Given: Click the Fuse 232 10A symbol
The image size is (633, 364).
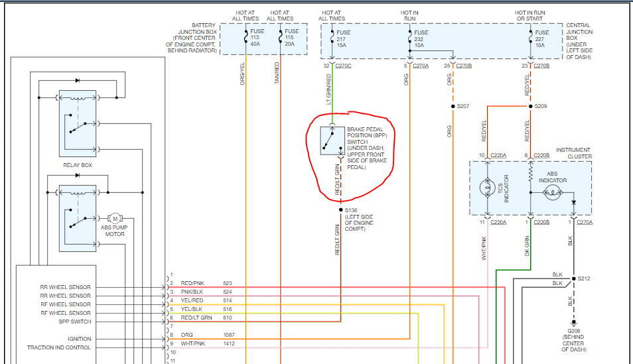Looking at the screenshot, I should (409, 36).
